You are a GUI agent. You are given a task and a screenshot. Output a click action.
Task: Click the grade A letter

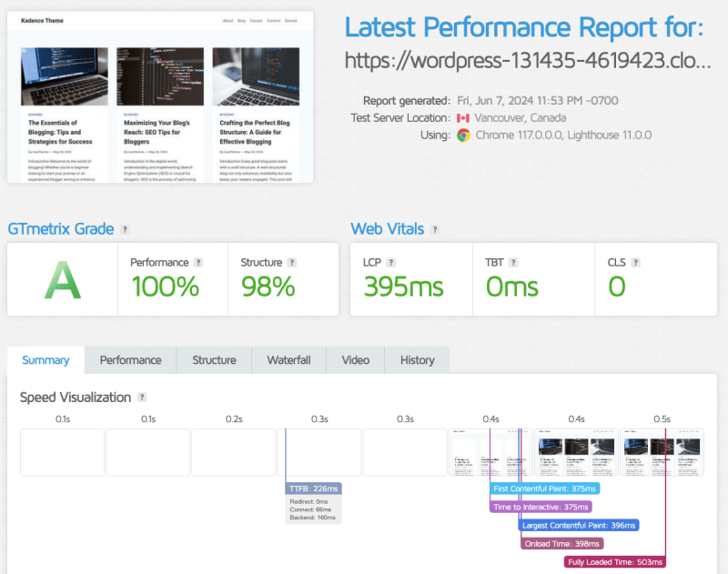coord(62,279)
